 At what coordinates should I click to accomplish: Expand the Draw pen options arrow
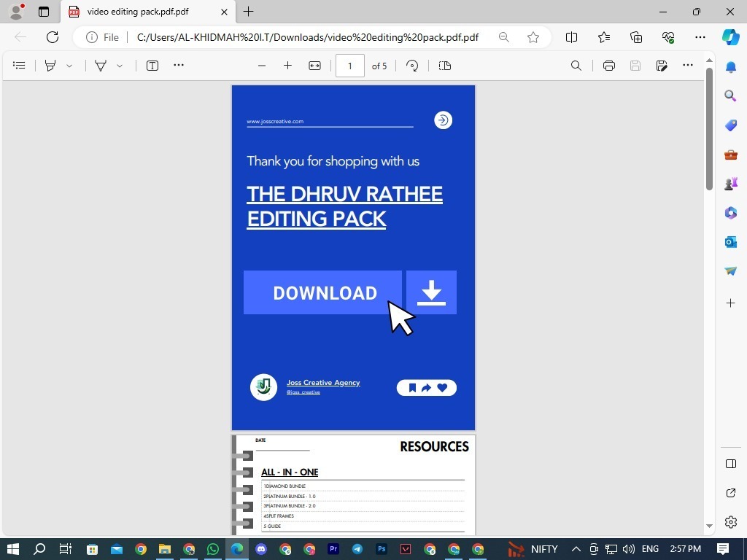pyautogui.click(x=120, y=66)
